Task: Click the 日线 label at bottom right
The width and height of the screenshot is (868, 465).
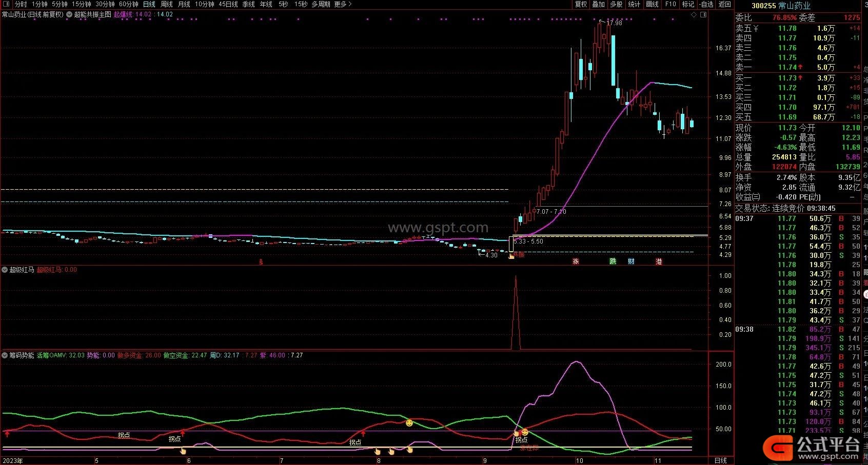Action: point(721,461)
